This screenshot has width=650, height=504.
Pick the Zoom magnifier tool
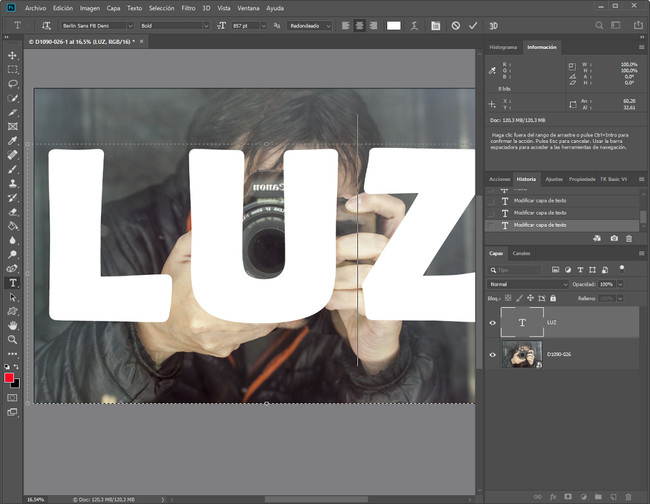(12, 340)
